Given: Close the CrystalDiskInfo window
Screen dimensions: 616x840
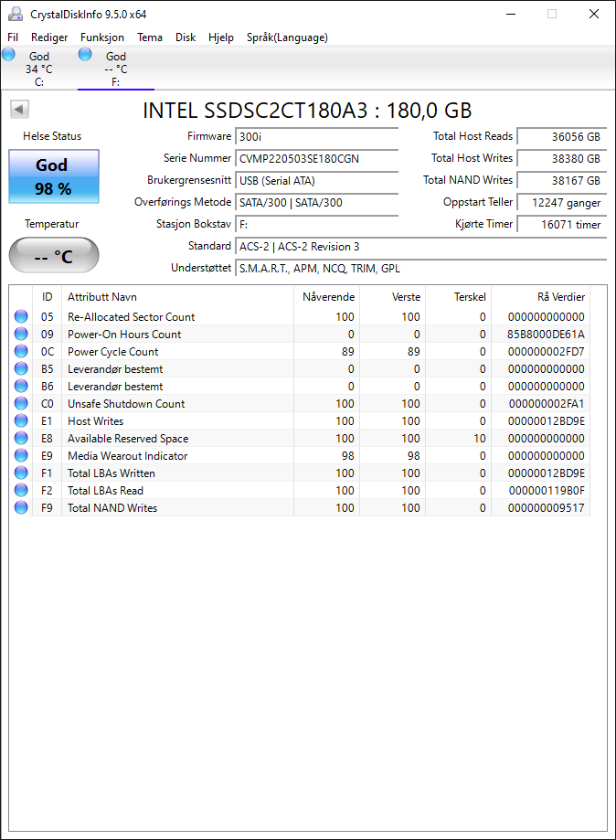Looking at the screenshot, I should tap(594, 14).
